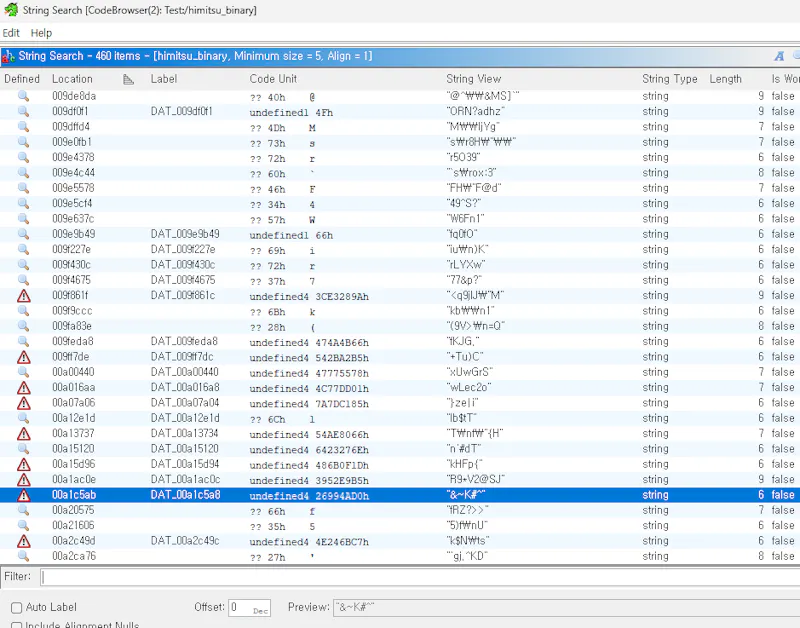Click the warning triangle icon for row 00a2c49d
The height and width of the screenshot is (628, 800).
pyautogui.click(x=23, y=541)
